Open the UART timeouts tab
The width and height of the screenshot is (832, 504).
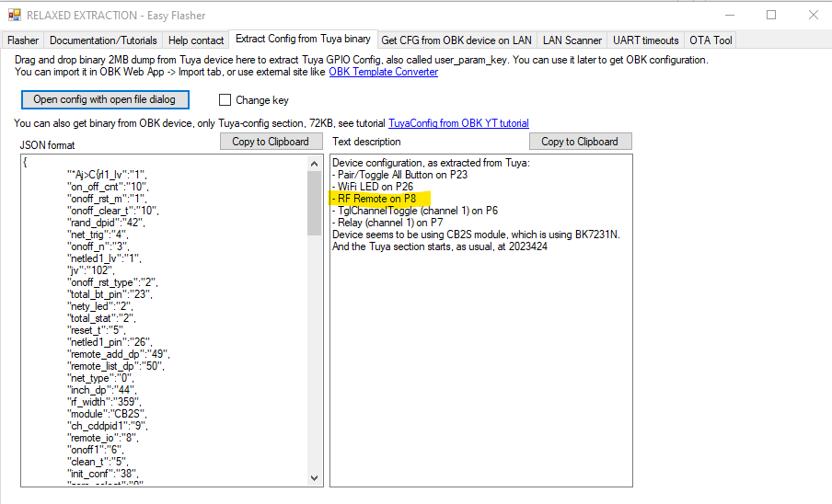tap(646, 40)
